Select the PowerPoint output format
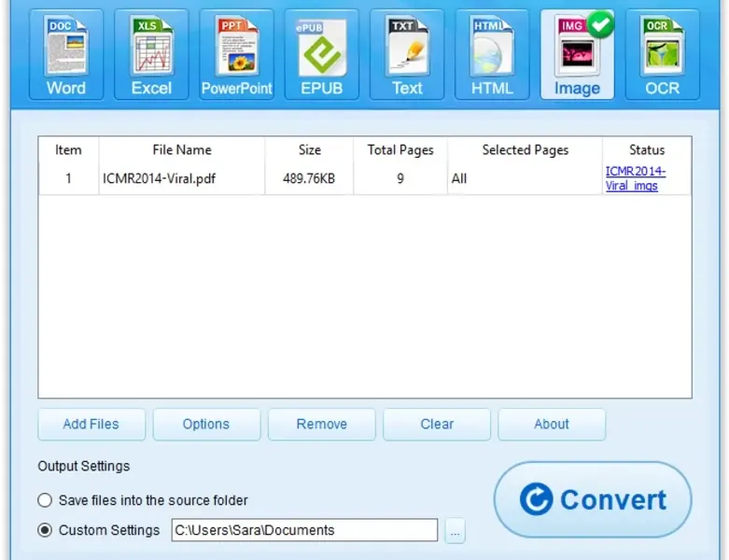Image resolution: width=729 pixels, height=560 pixels. pyautogui.click(x=237, y=54)
